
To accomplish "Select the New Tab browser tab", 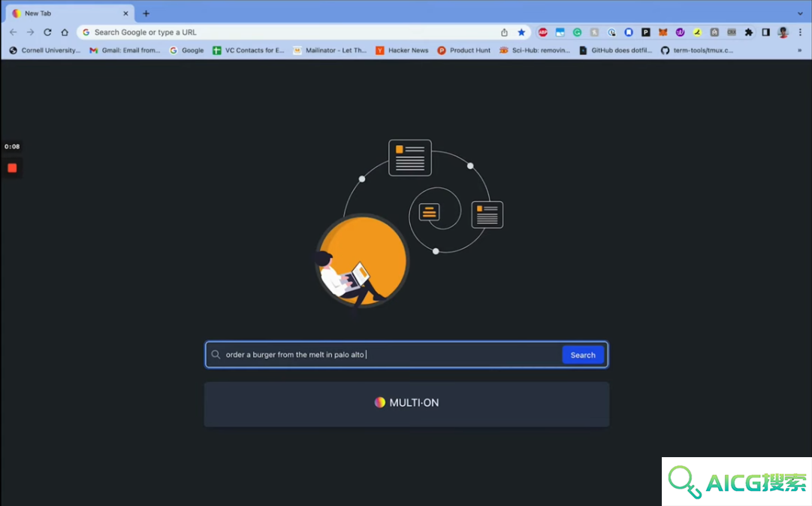I will tap(70, 14).
